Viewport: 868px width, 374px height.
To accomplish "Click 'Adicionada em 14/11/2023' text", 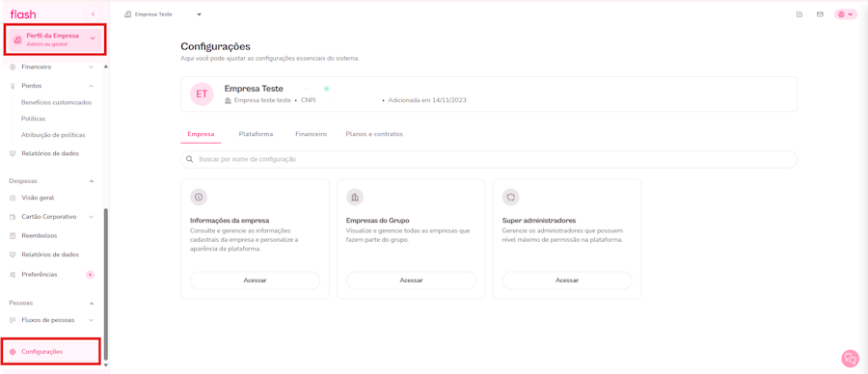I will [428, 100].
